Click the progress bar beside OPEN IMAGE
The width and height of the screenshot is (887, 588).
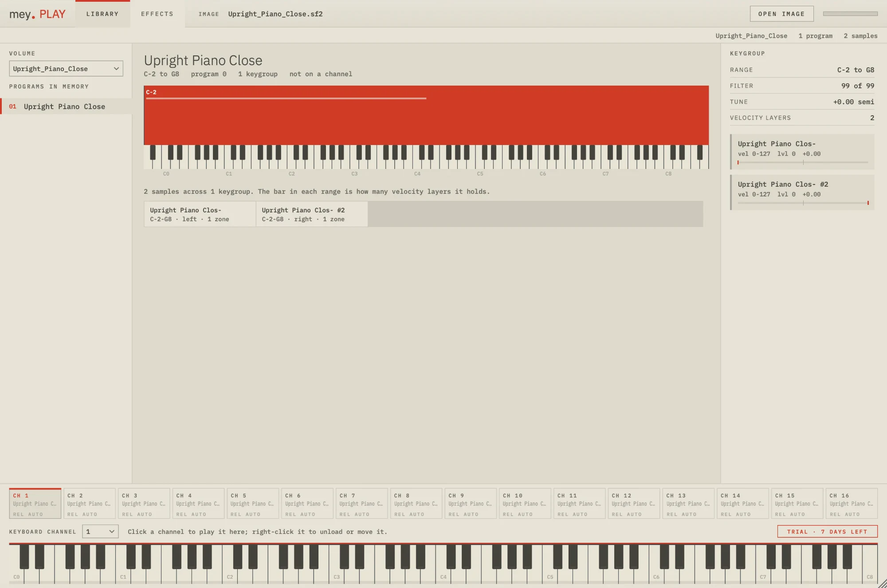(x=850, y=14)
